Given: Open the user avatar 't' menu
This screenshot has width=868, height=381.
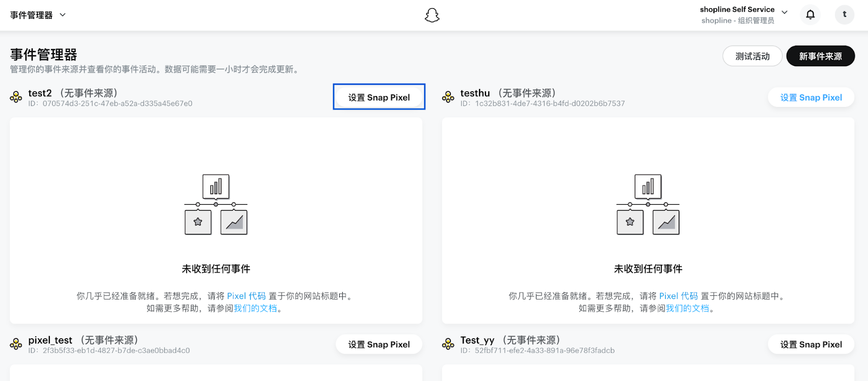Looking at the screenshot, I should click(x=844, y=15).
